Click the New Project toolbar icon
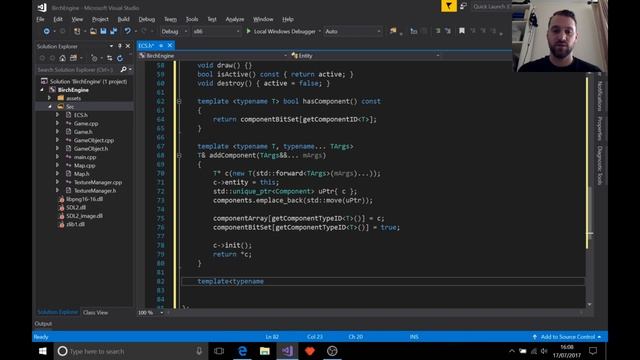This screenshot has height=360, width=640. pos(77,31)
